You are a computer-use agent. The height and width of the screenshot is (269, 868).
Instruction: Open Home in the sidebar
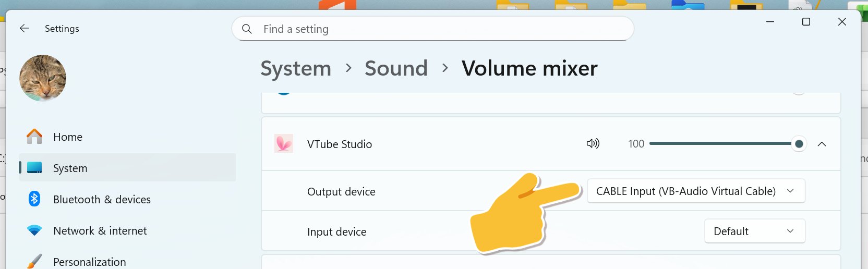pos(68,137)
